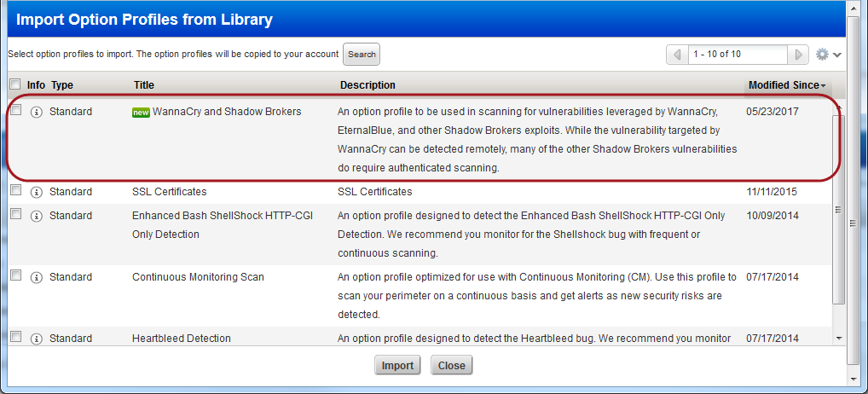Select the WannaCry and Shadow Brokers title
Viewport: 868px width, 394px height.
coord(227,111)
